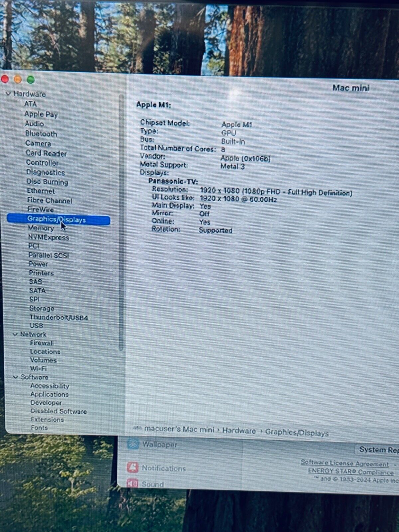Click the sidebar vertical scrollbar
399x532 pixels.
click(x=121, y=223)
